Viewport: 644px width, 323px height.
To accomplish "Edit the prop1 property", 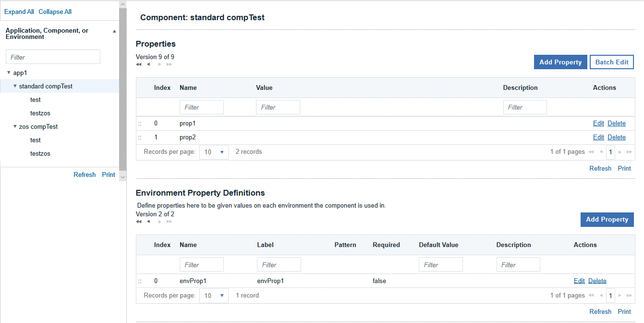I will pos(598,123).
